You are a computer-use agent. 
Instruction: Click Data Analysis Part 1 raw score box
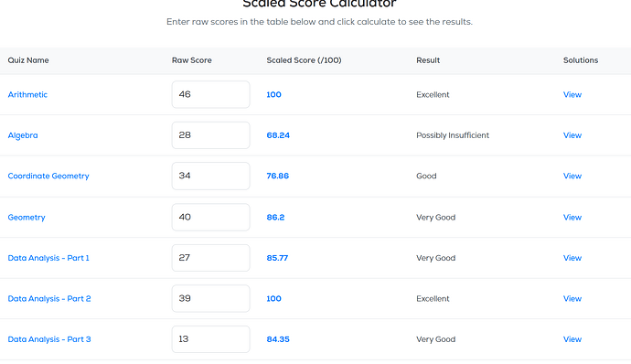pyautogui.click(x=211, y=258)
